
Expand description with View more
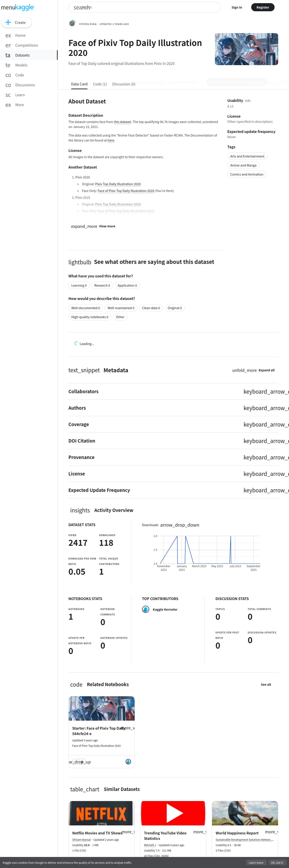(93, 226)
